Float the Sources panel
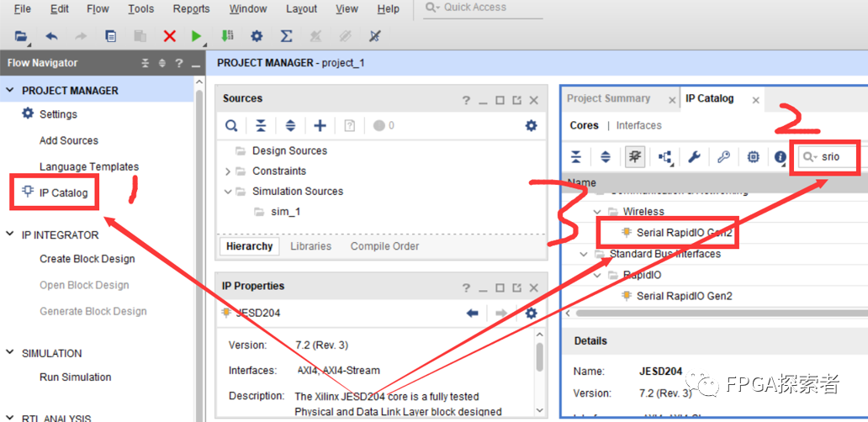Screen dimensions: 868x422 pos(516,100)
